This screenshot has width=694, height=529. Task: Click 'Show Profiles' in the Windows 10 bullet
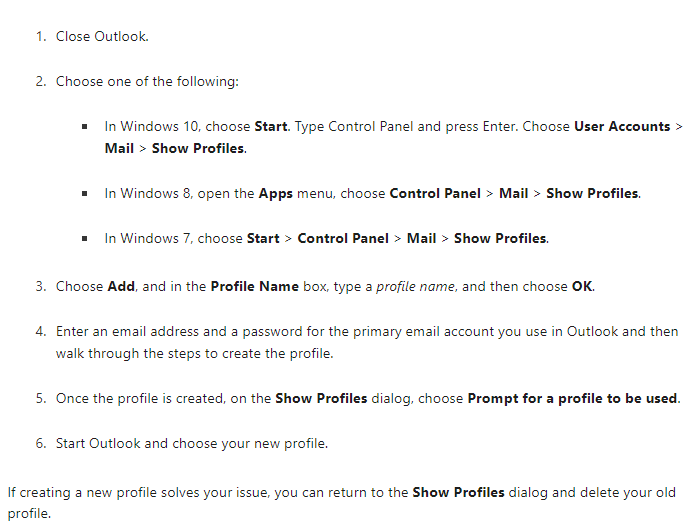click(x=198, y=148)
